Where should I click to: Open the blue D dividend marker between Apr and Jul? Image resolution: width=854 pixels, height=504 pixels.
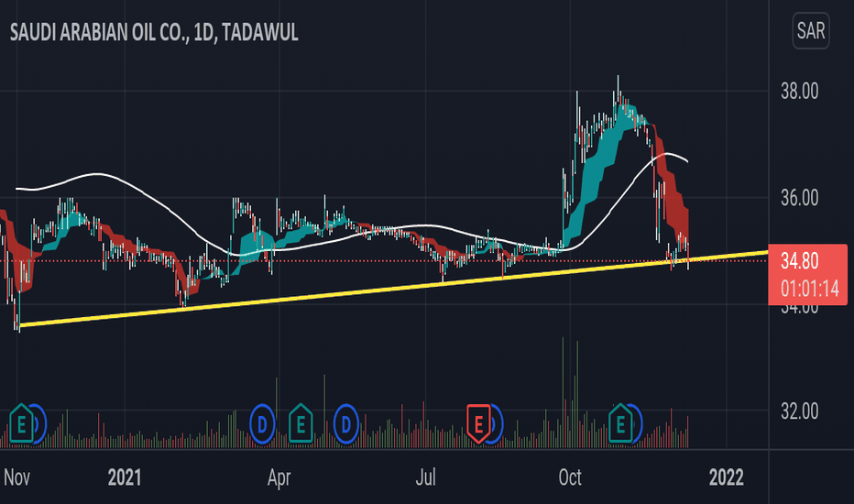click(x=345, y=423)
